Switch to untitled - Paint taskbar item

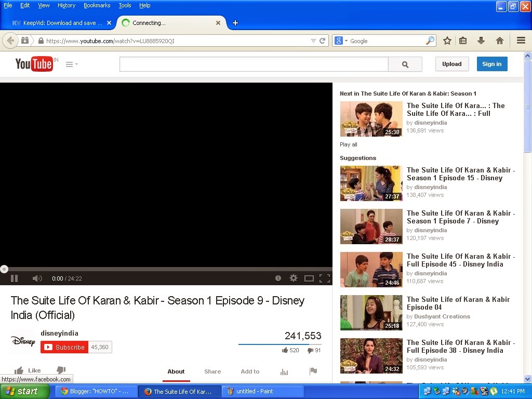262,391
